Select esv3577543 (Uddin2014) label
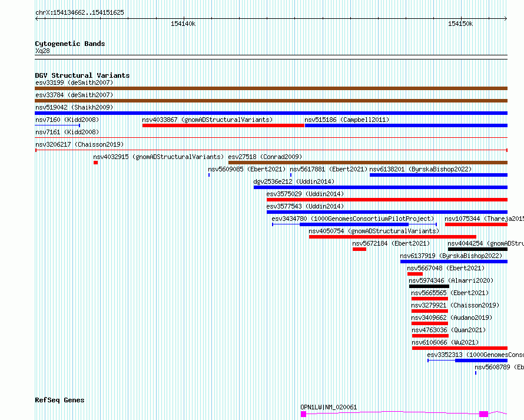This screenshot has width=524, height=420. 305,206
